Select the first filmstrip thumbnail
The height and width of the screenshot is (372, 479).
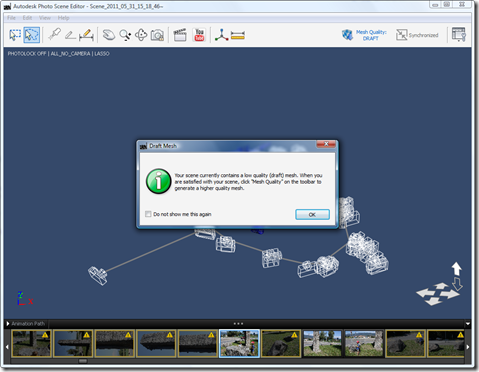click(x=31, y=343)
